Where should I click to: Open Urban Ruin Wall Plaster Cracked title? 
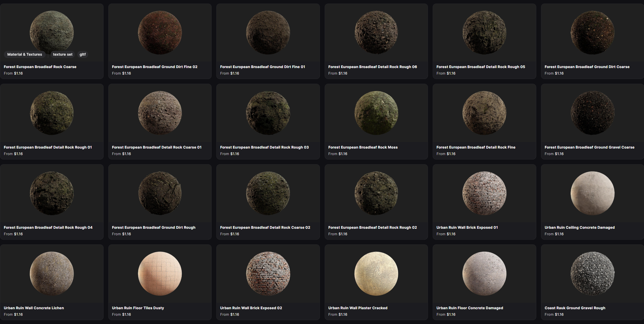[358, 308]
